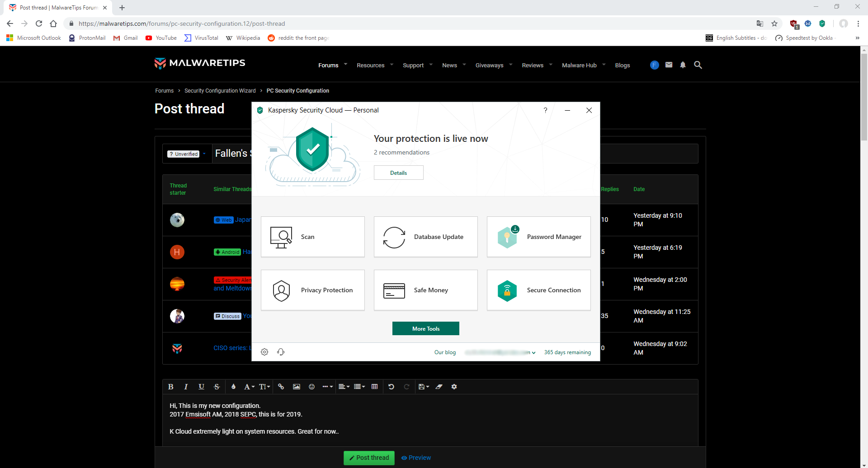
Task: Open Kaspersky support headset icon
Action: pos(281,352)
